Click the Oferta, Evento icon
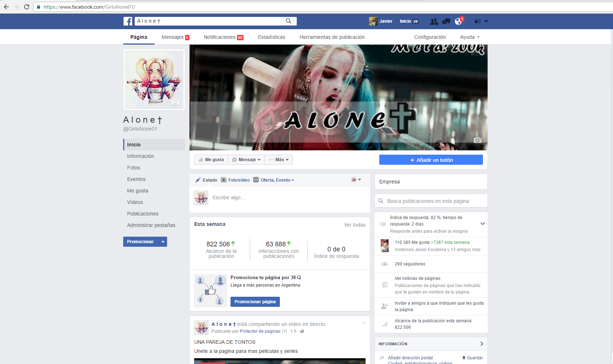The width and height of the screenshot is (613, 364). pos(256,180)
